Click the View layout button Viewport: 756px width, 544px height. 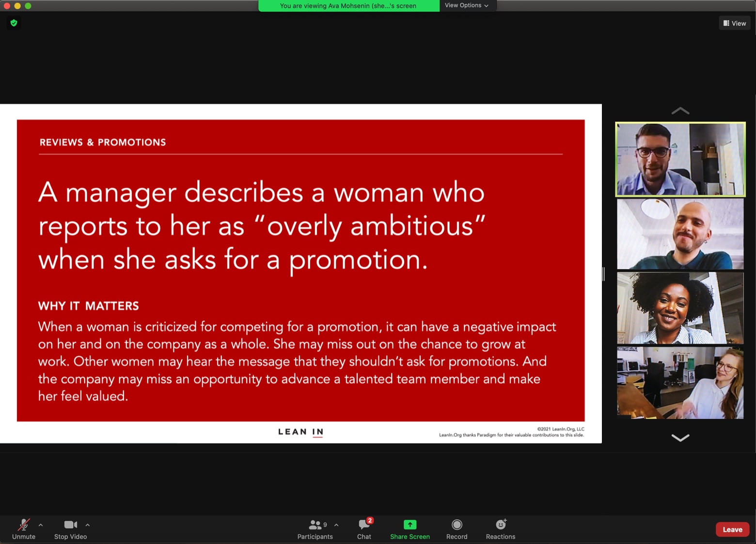pos(734,23)
